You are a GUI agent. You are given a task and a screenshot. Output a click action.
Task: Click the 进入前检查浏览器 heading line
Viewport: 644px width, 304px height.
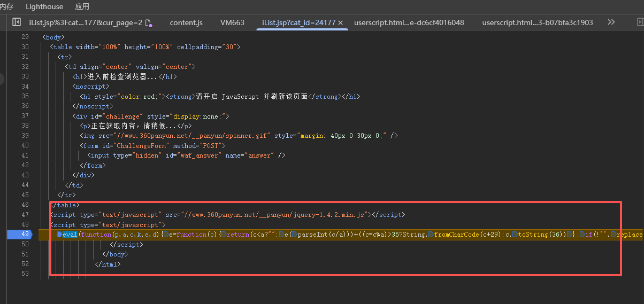tap(125, 77)
